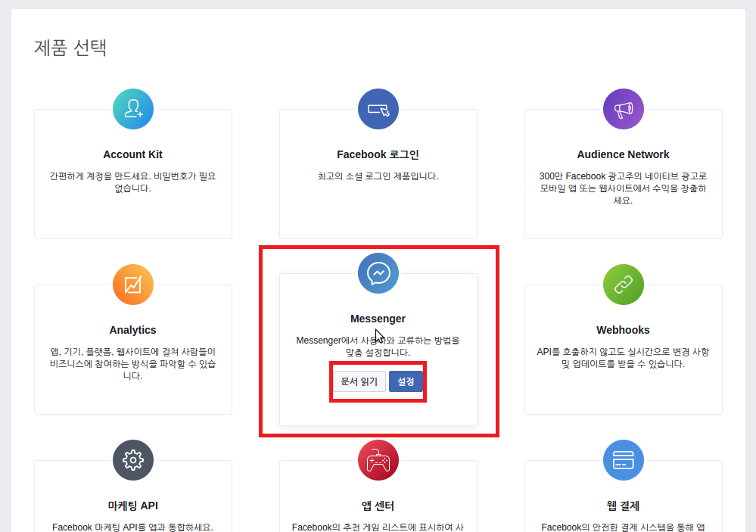Click 마케팅 API description text
The image size is (756, 532).
[132, 527]
